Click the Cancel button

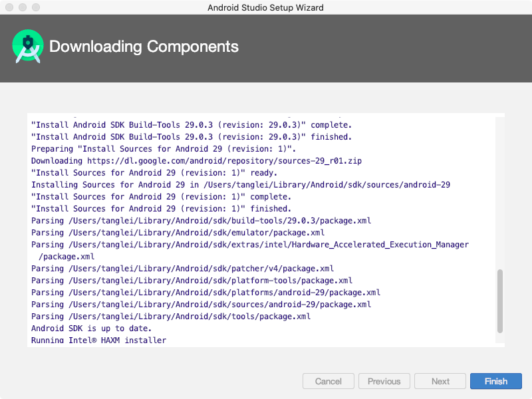pyautogui.click(x=329, y=381)
